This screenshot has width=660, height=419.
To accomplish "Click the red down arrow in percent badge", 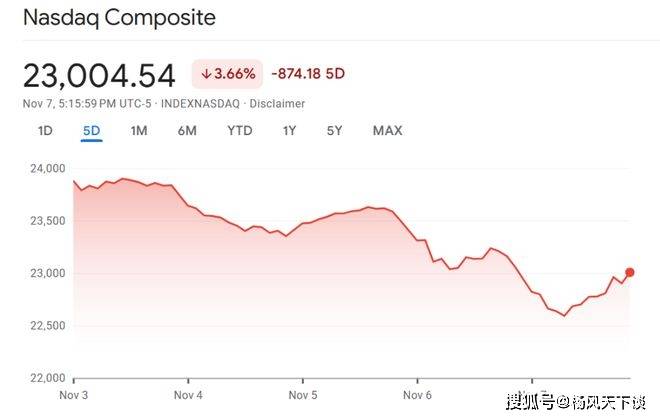I will [206, 74].
